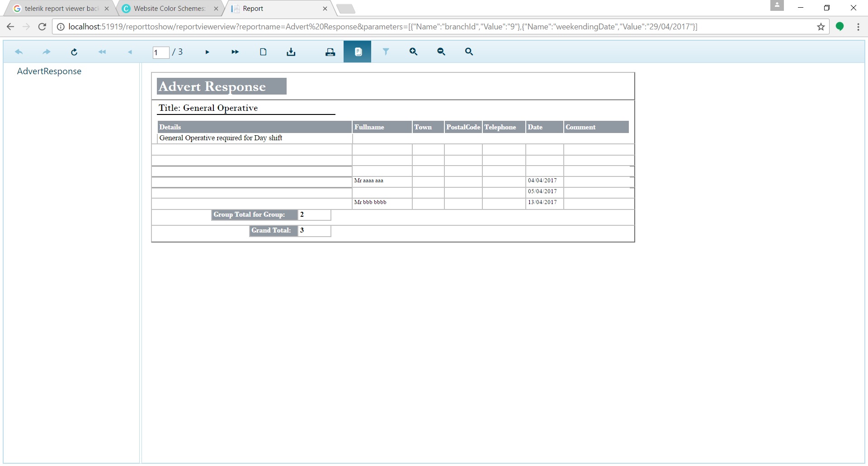Toggle print preview page icon
Image resolution: width=868 pixels, height=466 pixels.
[263, 52]
